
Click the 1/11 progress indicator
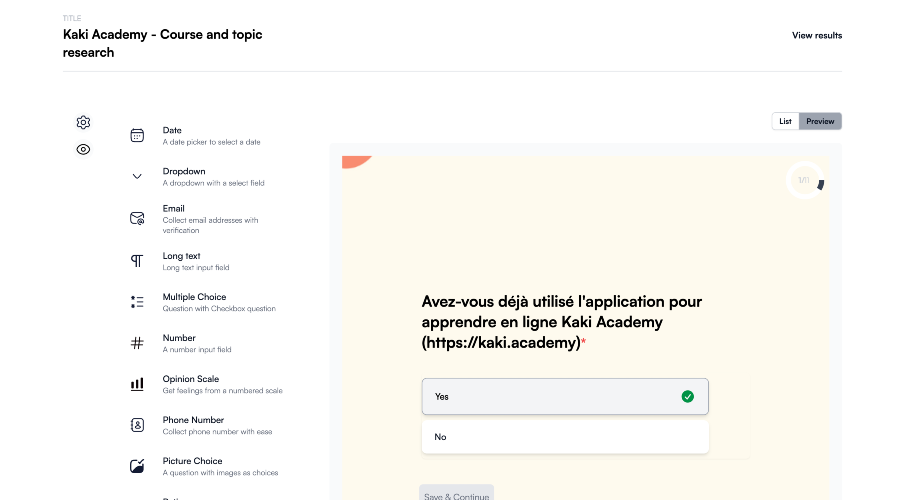804,181
